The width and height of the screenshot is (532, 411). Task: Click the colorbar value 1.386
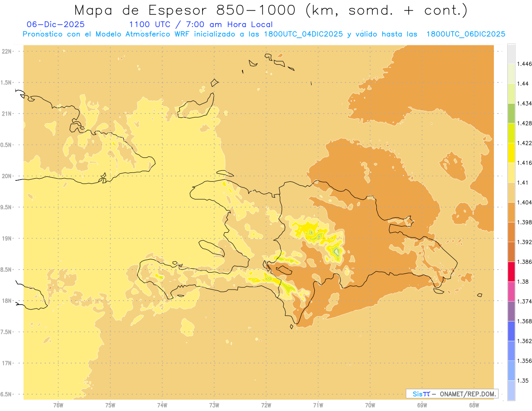point(525,262)
